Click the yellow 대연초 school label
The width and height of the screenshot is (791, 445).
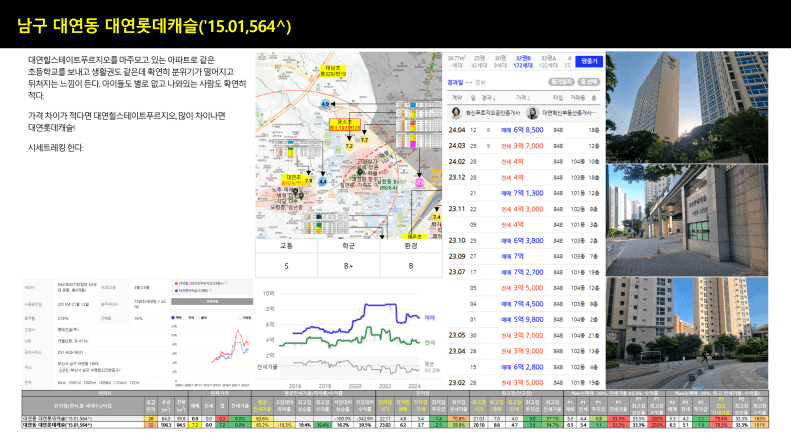click(294, 180)
